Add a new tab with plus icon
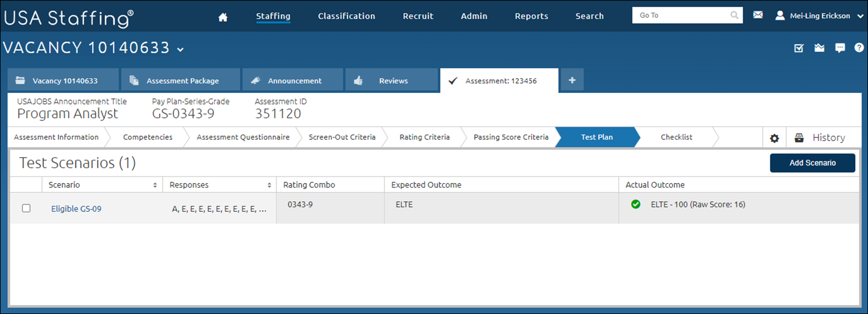 (572, 80)
